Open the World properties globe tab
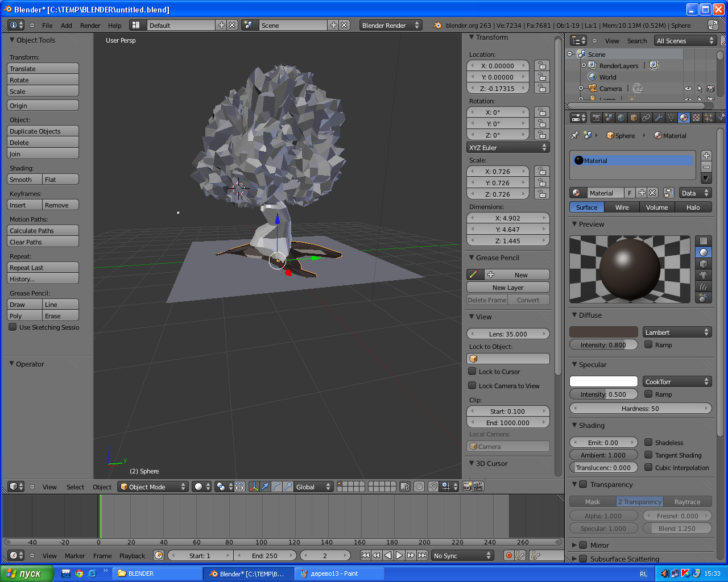This screenshot has height=582, width=728. (621, 118)
